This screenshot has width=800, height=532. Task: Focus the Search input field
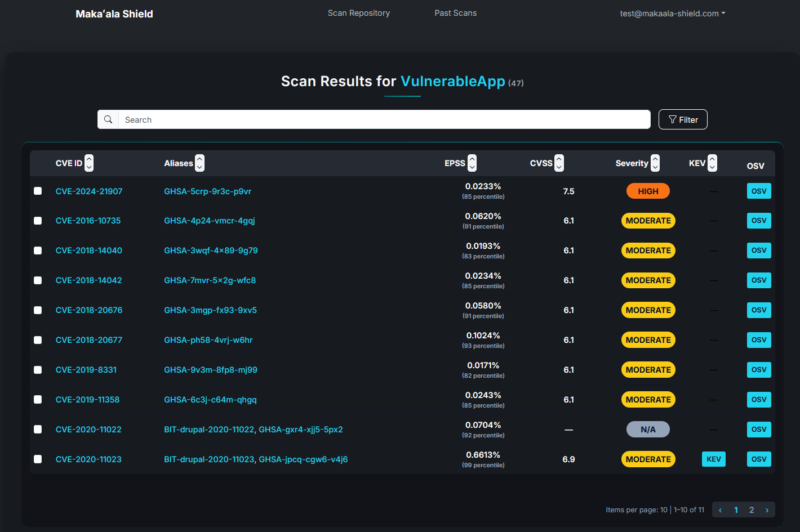click(x=383, y=119)
